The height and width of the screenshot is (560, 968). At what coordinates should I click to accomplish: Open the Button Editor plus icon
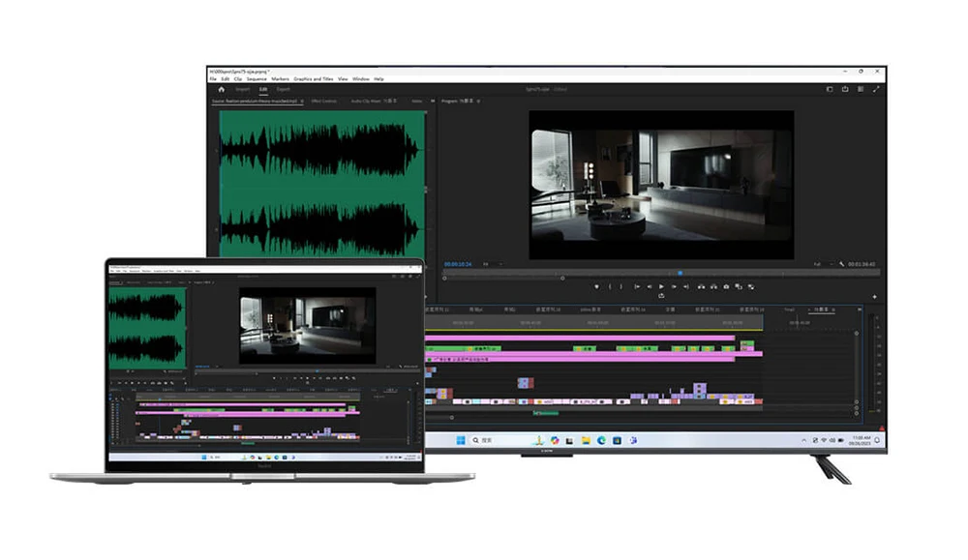874,297
